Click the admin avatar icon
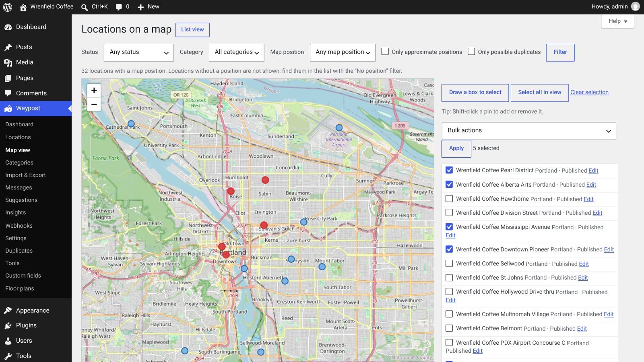The image size is (644, 362). 636,6
